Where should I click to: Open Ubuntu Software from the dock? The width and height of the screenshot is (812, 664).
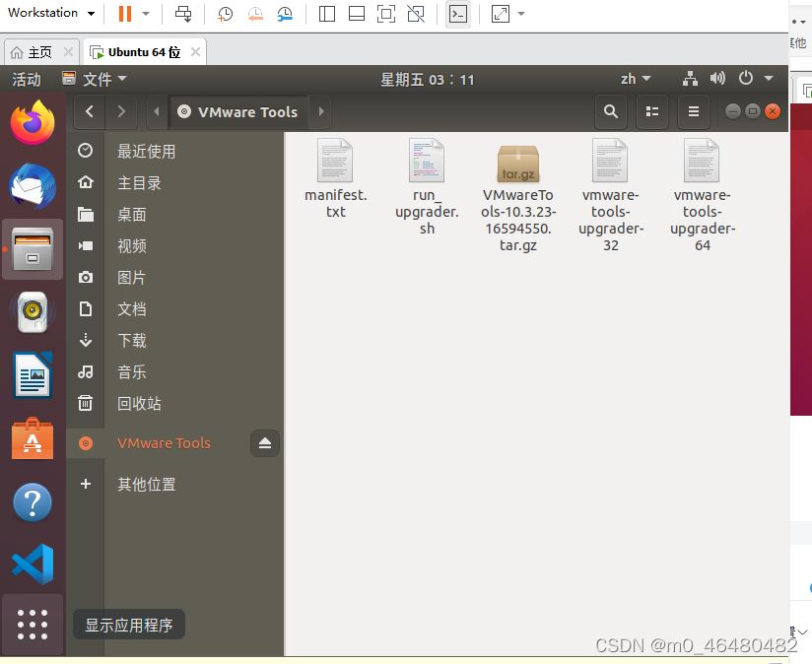click(x=33, y=438)
